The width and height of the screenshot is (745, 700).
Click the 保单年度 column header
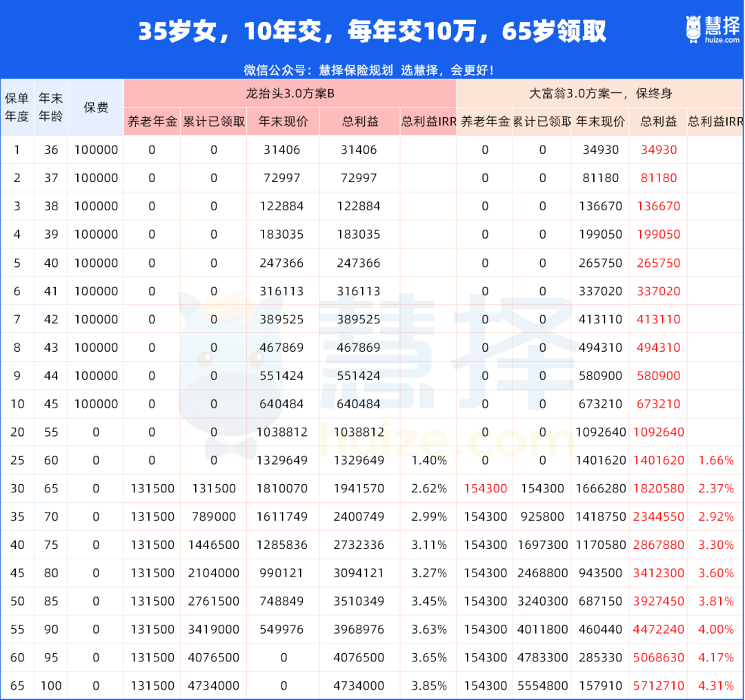pyautogui.click(x=17, y=107)
